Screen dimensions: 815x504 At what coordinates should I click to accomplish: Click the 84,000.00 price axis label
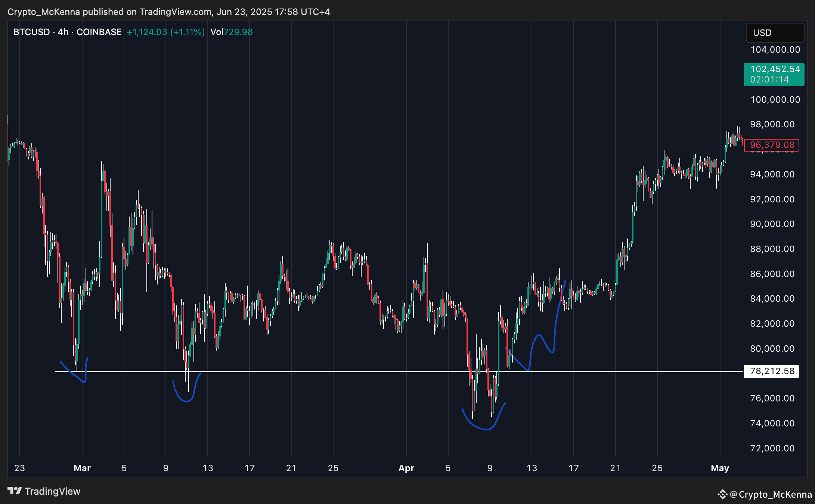click(x=772, y=299)
